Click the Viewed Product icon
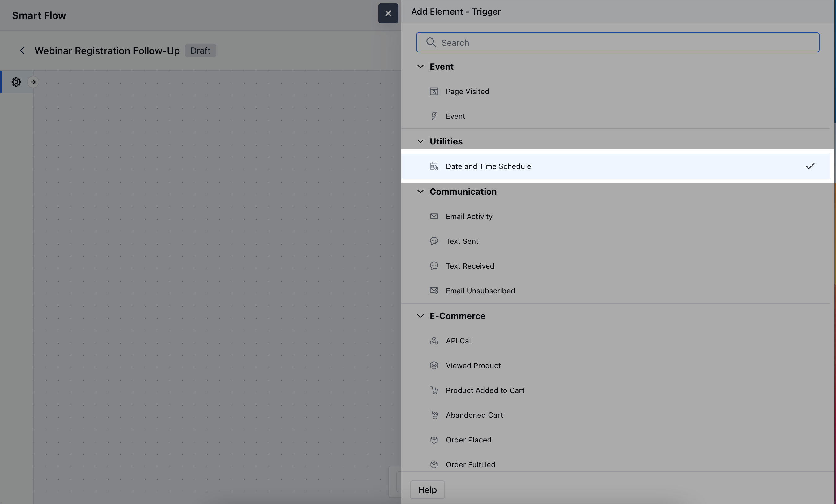 [x=434, y=366]
